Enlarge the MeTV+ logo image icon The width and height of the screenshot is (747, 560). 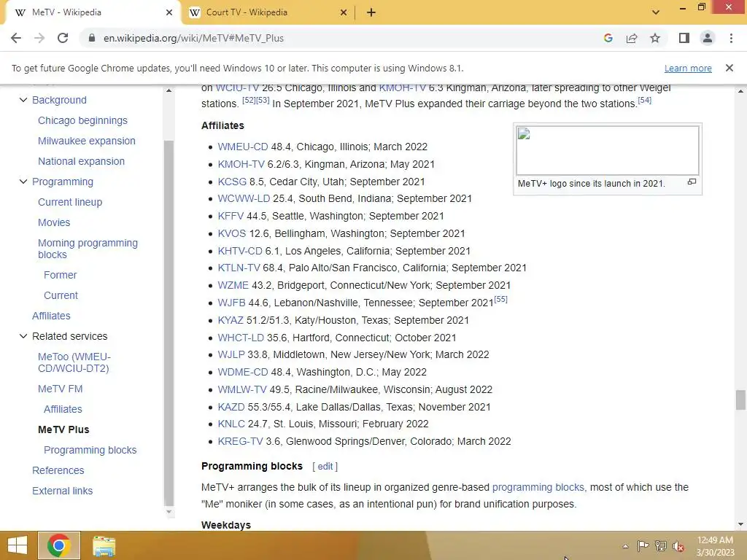coord(692,182)
